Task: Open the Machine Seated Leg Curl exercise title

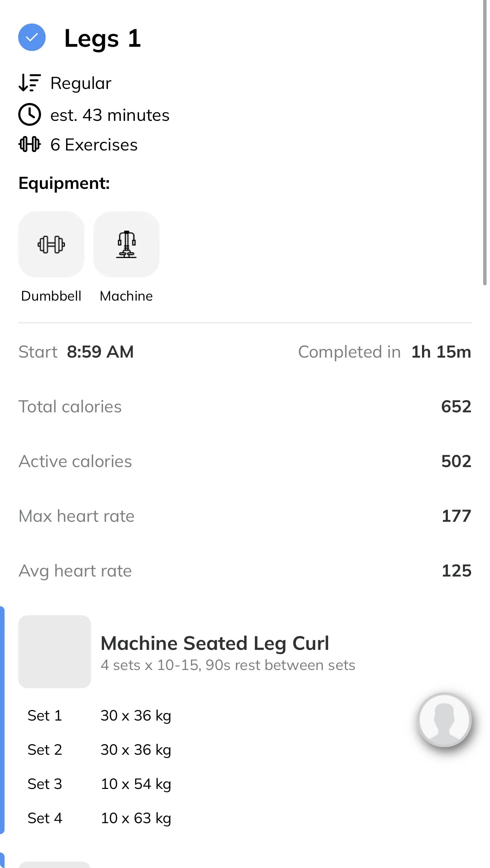Action: [215, 643]
